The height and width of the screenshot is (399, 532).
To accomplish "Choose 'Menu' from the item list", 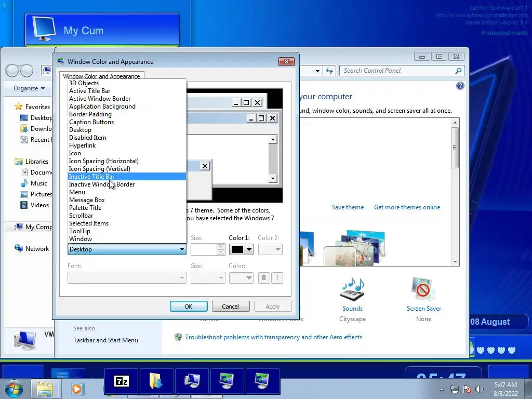I will point(127,192).
